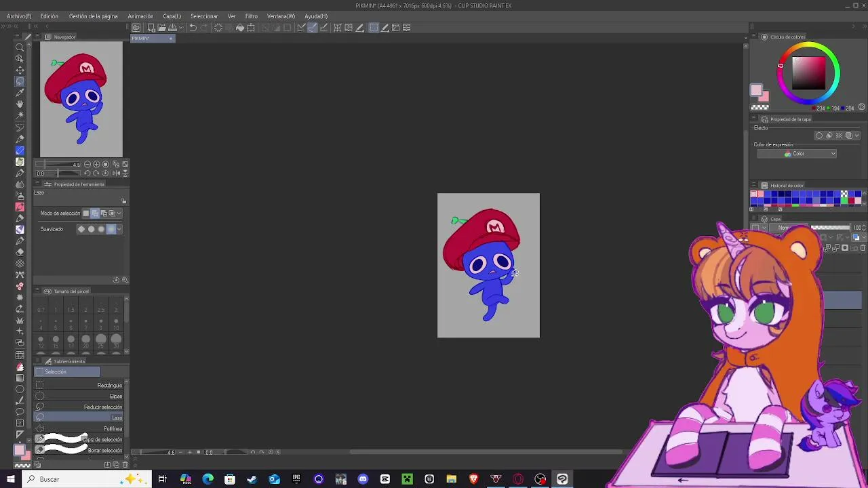Choose 'remove from selection' mode icon
Screen dimensions: 868x488
point(104,213)
